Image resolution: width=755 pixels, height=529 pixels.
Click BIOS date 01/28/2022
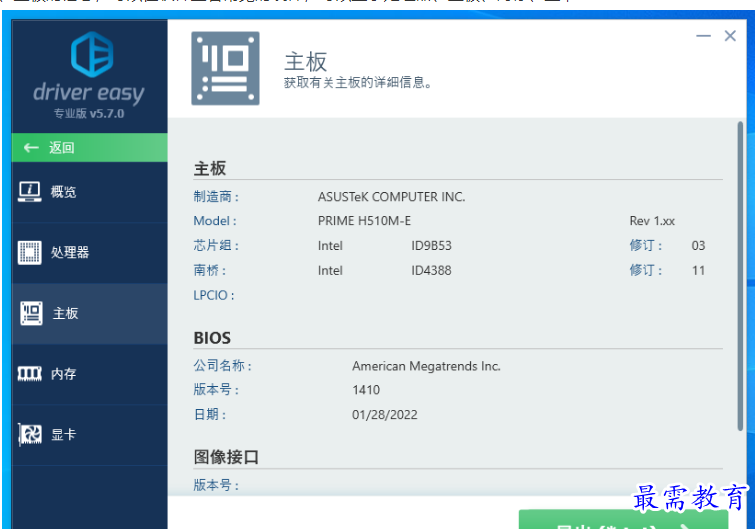[385, 415]
